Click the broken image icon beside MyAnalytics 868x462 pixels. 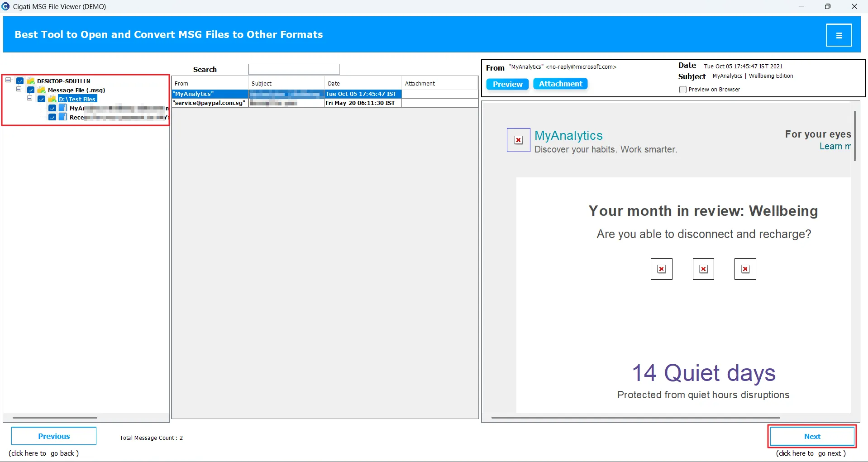click(519, 140)
